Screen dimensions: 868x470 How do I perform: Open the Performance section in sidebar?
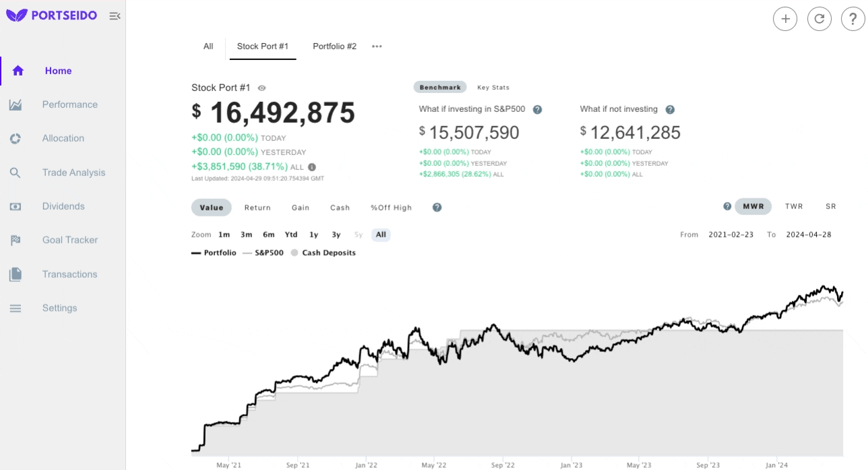(x=69, y=105)
